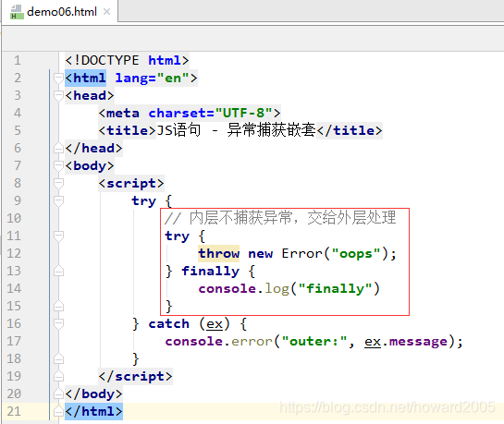
Task: Click ex.message on line 17
Action: click(x=406, y=342)
